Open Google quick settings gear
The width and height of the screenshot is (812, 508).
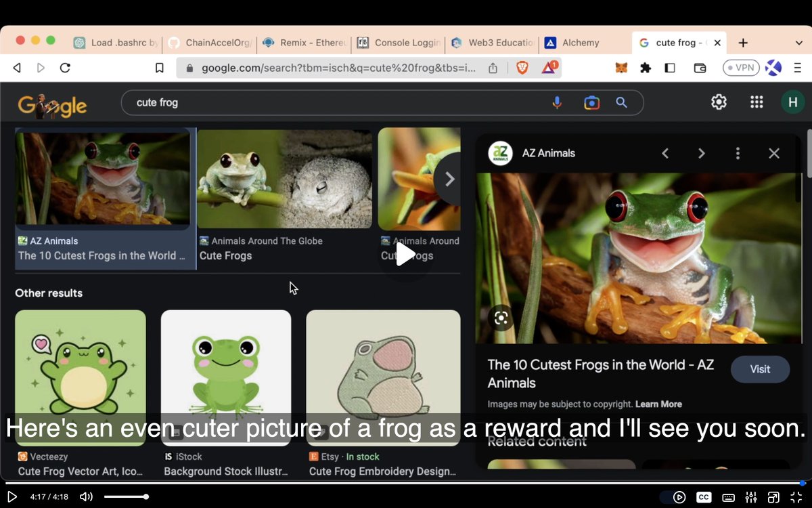(719, 102)
